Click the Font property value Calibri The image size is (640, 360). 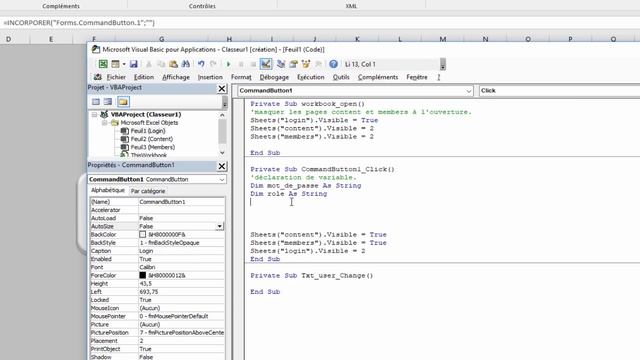[181, 267]
